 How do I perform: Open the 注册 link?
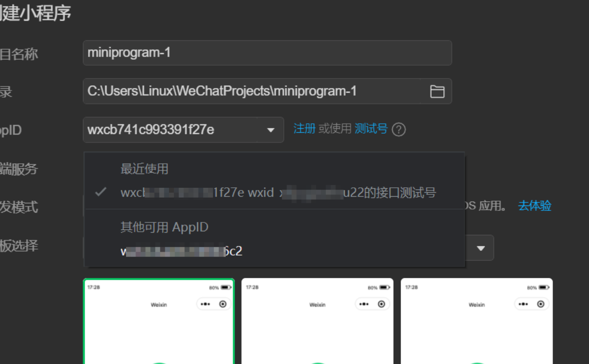[x=304, y=129]
